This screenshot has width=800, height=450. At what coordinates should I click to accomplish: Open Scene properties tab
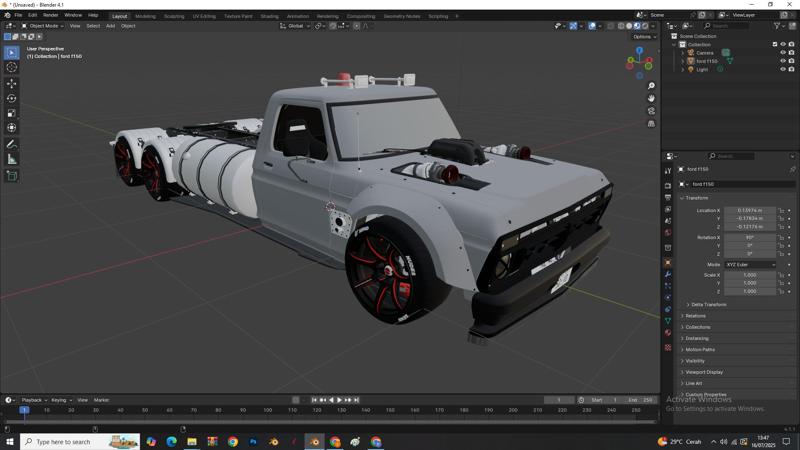coord(668,221)
